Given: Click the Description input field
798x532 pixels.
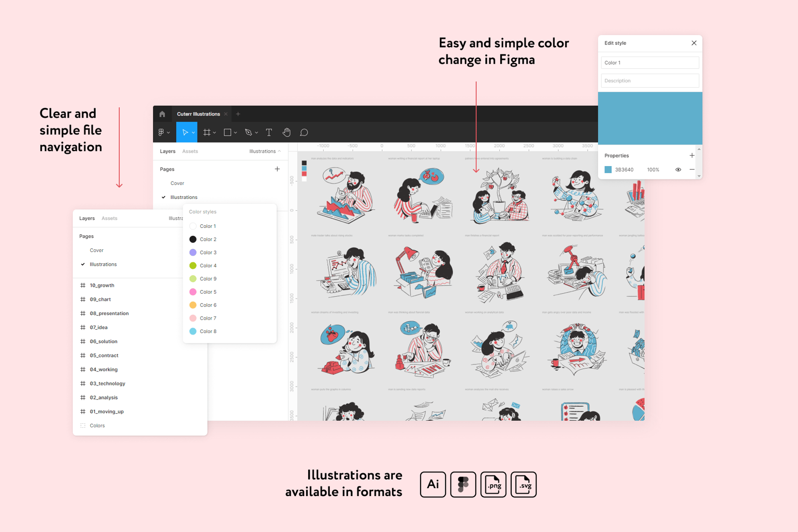Looking at the screenshot, I should pyautogui.click(x=649, y=81).
